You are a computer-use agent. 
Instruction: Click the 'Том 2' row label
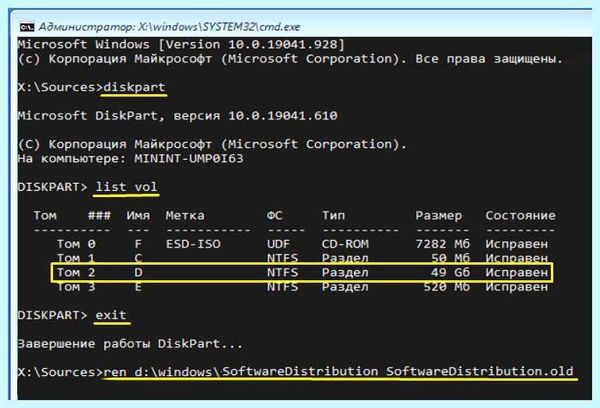pos(76,273)
